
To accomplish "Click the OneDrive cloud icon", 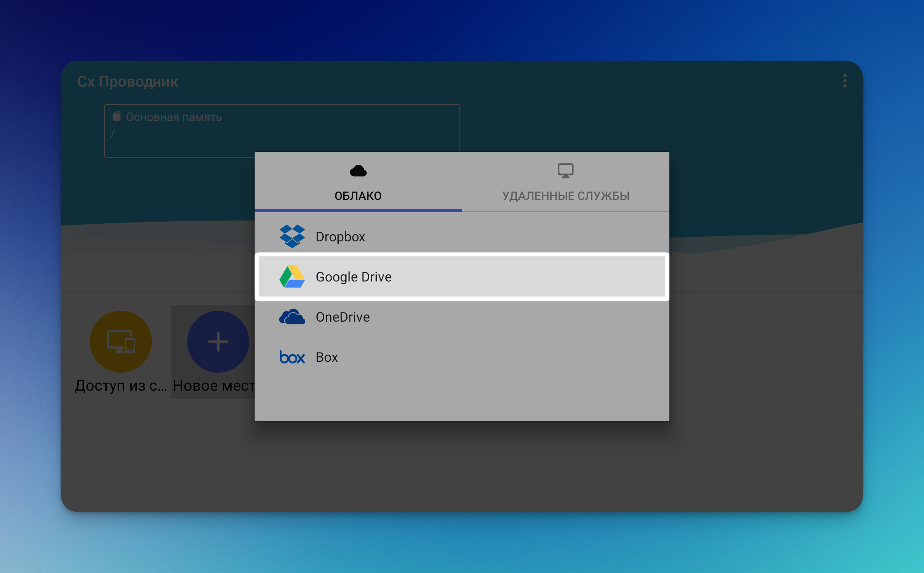I will [292, 317].
